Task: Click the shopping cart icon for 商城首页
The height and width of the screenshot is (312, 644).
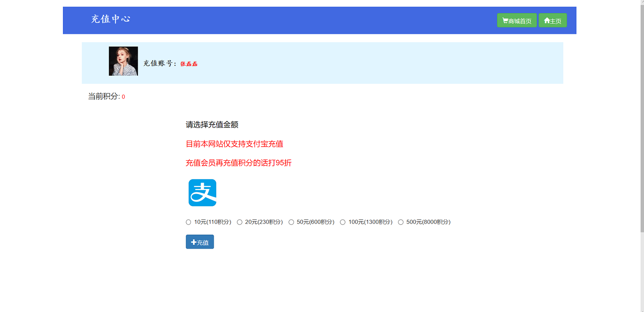Action: [505, 21]
